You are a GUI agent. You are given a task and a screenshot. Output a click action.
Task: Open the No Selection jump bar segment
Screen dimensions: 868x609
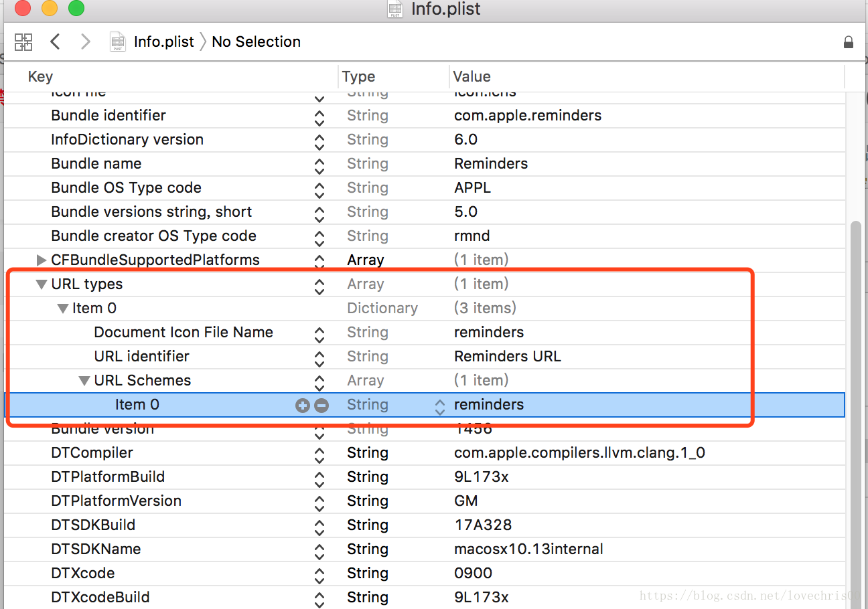tap(256, 41)
